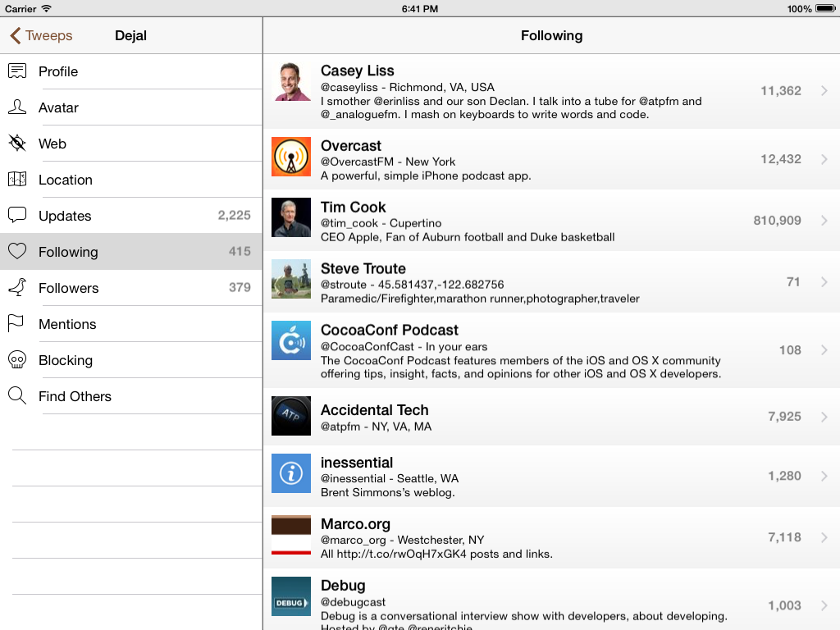
Task: Open Marco.org avatar image
Action: point(291,535)
